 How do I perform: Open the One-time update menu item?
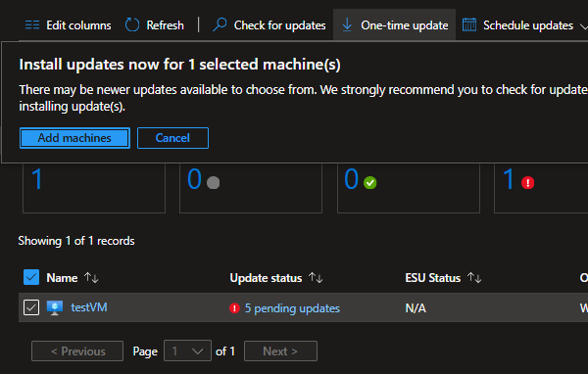(395, 25)
